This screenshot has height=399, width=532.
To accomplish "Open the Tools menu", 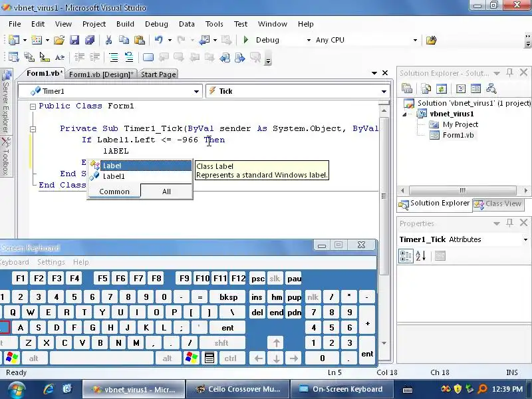I will pos(214,24).
